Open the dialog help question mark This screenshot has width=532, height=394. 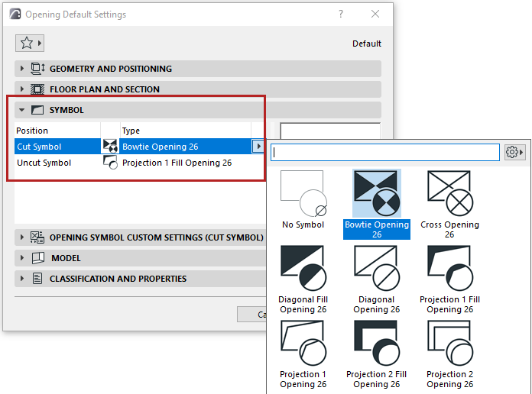pyautogui.click(x=341, y=14)
